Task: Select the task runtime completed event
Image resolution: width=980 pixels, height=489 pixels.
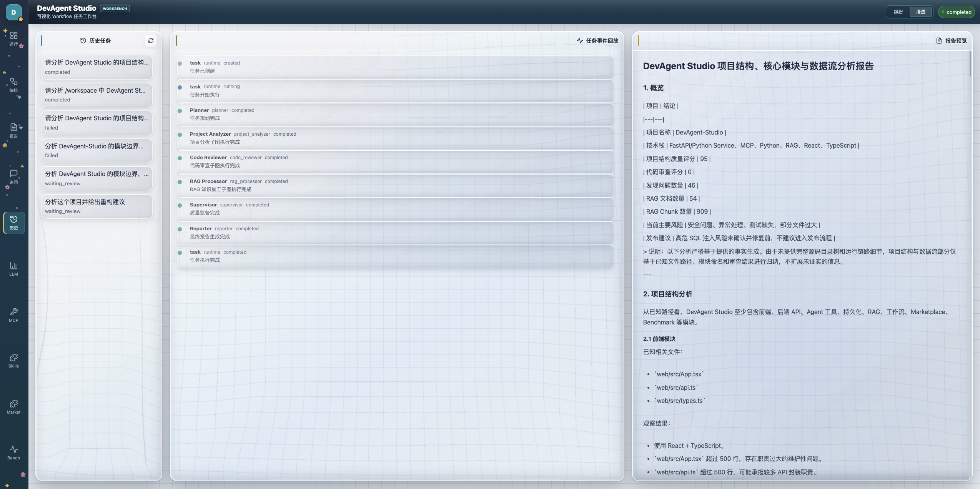Action: tap(395, 256)
